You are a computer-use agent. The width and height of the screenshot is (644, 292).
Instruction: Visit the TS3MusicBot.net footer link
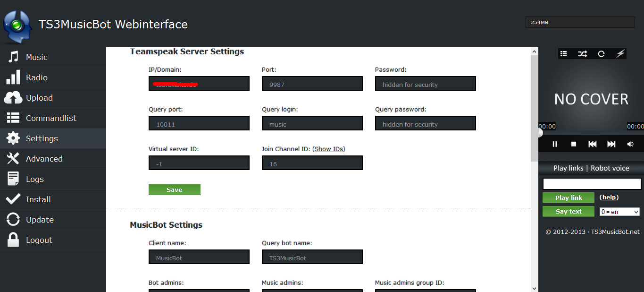pyautogui.click(x=615, y=232)
